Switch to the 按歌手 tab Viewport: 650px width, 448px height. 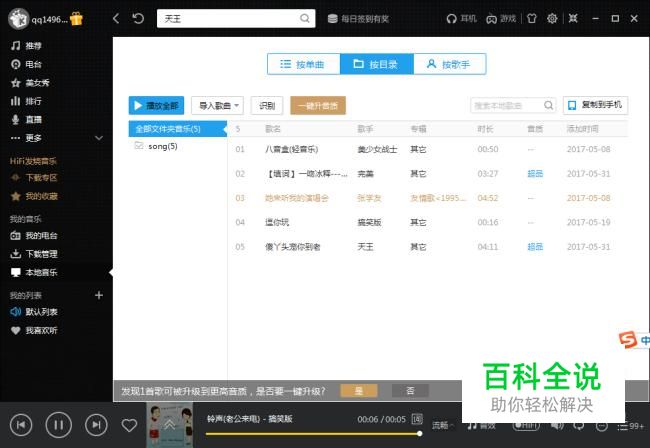click(449, 64)
